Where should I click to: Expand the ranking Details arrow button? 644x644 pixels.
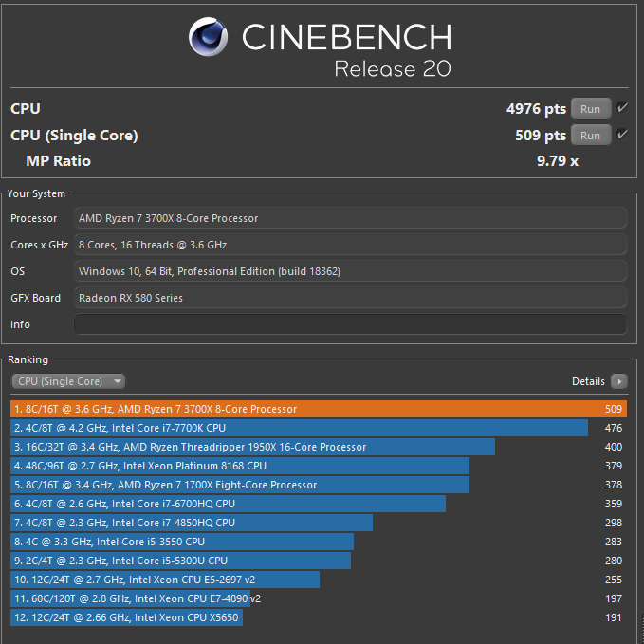point(619,381)
